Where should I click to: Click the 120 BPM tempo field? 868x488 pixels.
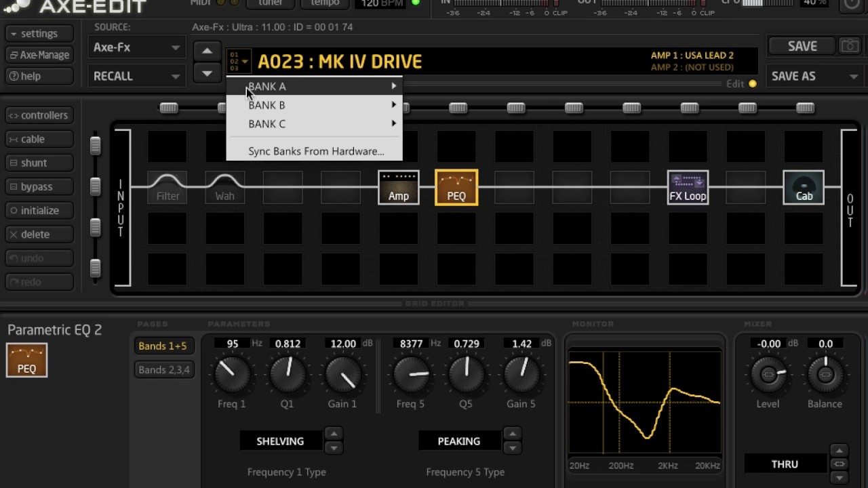point(382,4)
